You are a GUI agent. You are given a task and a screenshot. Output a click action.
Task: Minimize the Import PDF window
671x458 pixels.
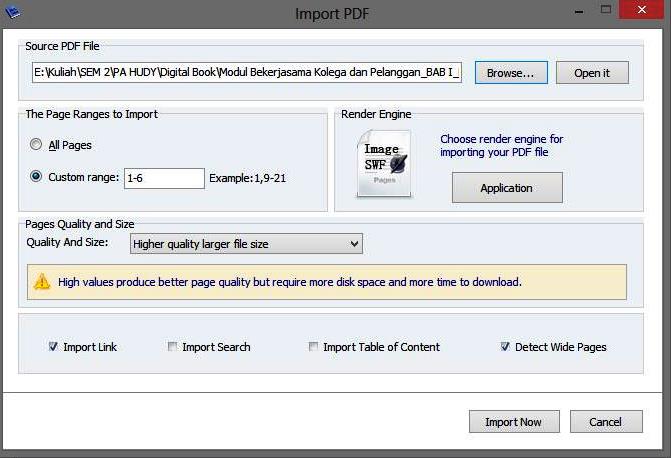tap(579, 10)
